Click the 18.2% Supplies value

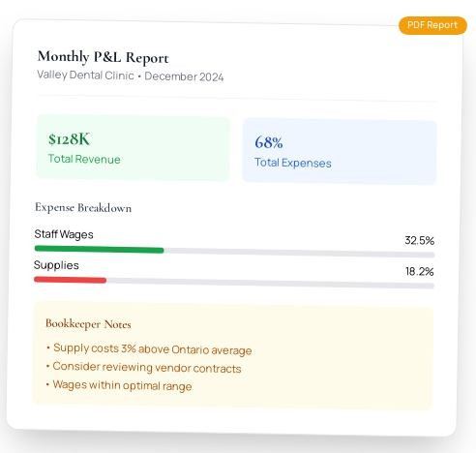point(420,271)
